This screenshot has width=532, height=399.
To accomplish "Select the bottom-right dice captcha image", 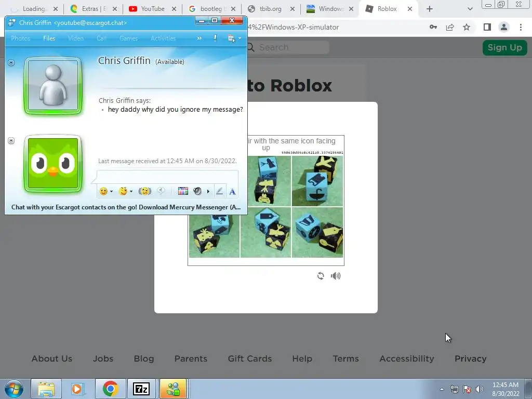I will (317, 232).
